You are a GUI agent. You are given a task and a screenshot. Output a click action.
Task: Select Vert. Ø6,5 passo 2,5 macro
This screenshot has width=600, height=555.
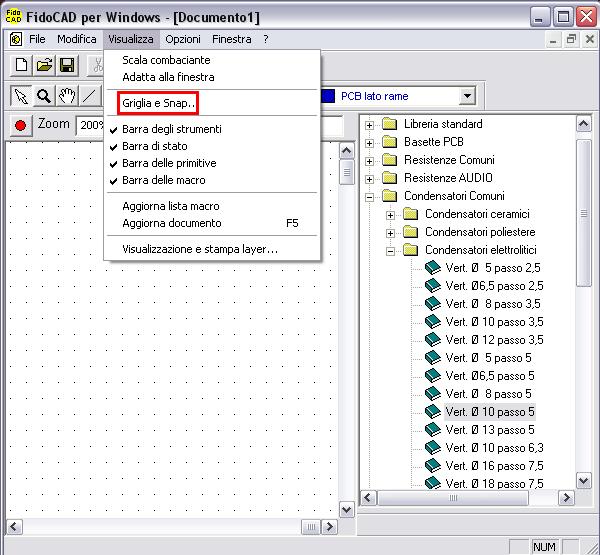coord(494,286)
